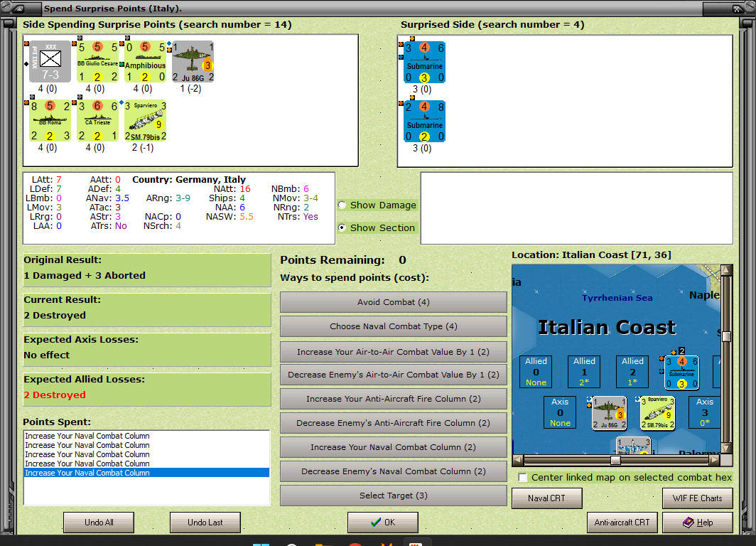
Task: Select first Points Spent list entry
Action: point(146,436)
